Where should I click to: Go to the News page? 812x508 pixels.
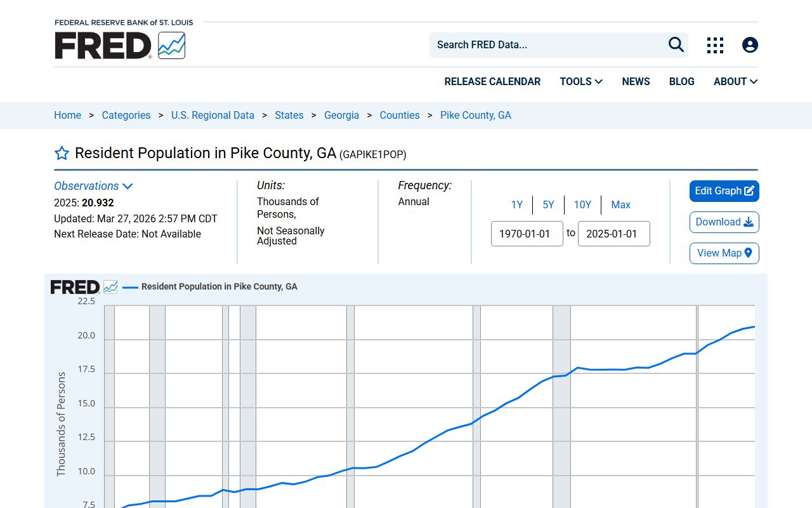tap(636, 81)
